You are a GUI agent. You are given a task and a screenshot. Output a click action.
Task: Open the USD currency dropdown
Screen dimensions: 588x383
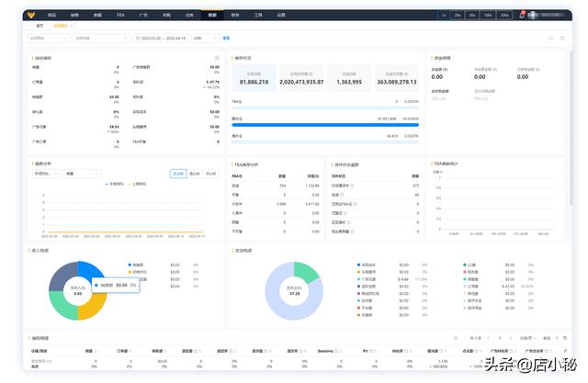[x=205, y=39]
